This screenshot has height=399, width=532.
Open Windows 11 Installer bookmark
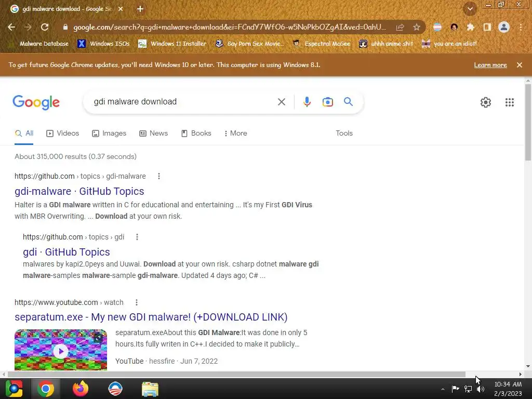pyautogui.click(x=172, y=44)
